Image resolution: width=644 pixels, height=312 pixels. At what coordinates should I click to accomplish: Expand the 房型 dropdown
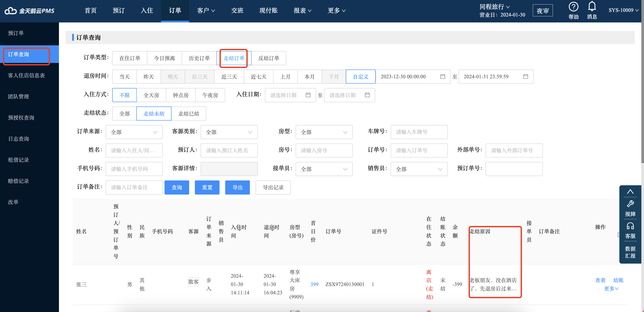pos(324,132)
